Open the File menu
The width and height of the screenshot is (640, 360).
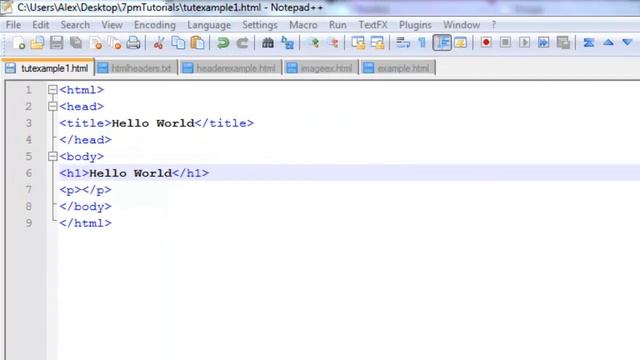point(13,25)
